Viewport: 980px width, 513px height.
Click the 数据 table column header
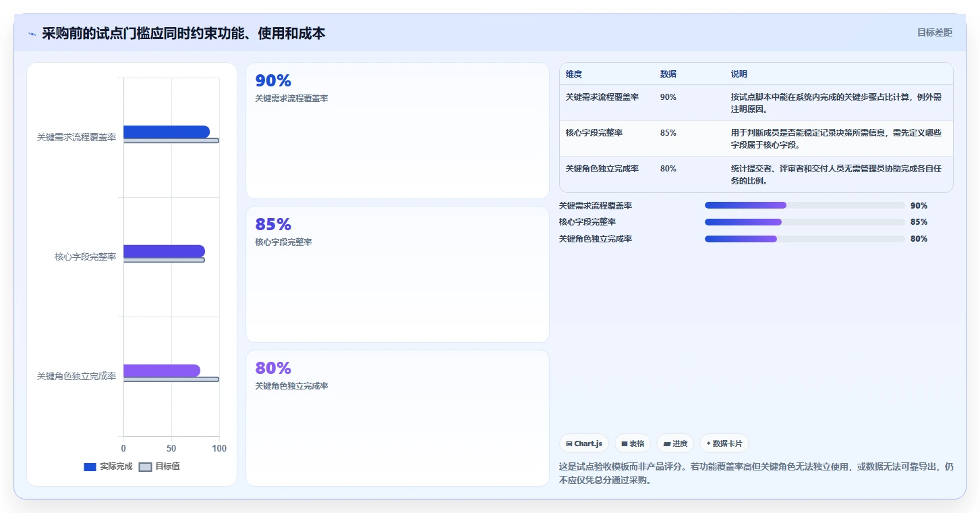pyautogui.click(x=668, y=74)
